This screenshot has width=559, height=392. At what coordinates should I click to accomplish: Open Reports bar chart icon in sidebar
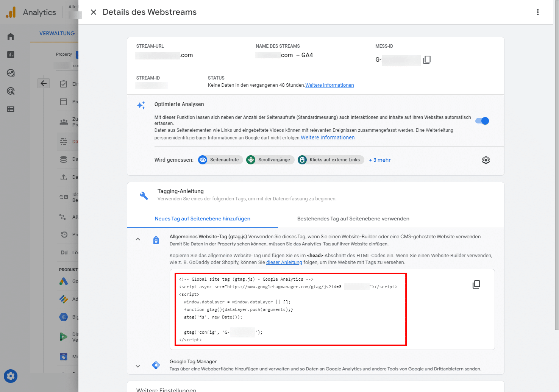(x=11, y=55)
